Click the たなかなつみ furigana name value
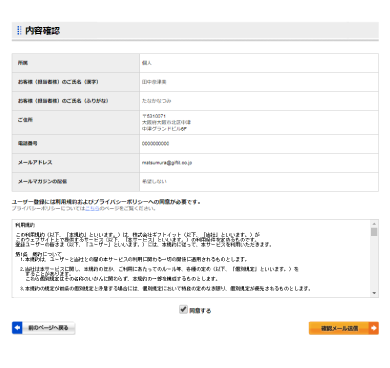This screenshot has height=368, width=390. pos(156,101)
